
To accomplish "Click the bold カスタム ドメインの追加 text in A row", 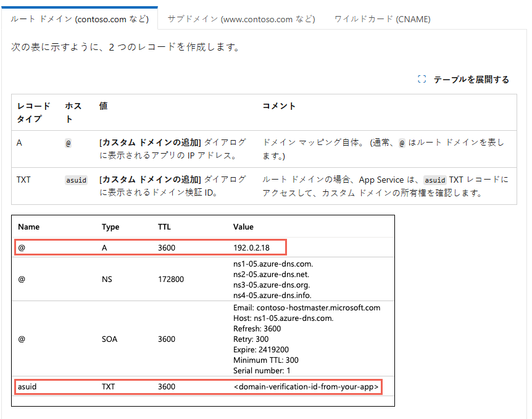I will pyautogui.click(x=150, y=143).
